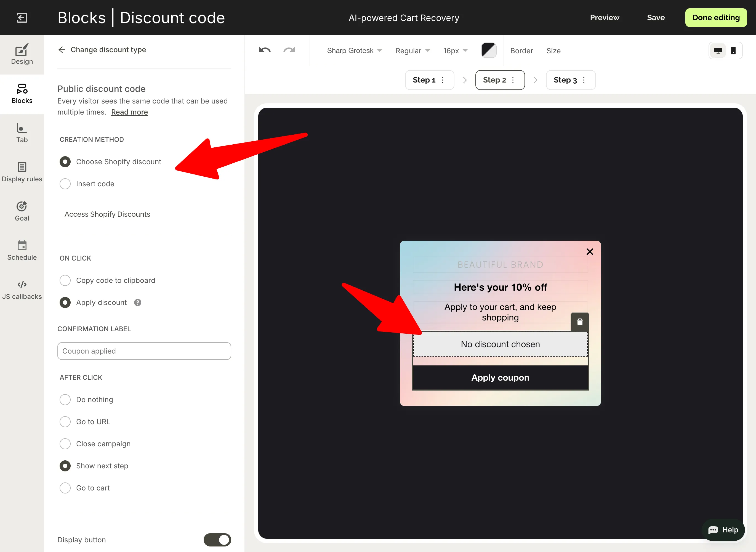Click the exit editor icon in header

(x=22, y=18)
